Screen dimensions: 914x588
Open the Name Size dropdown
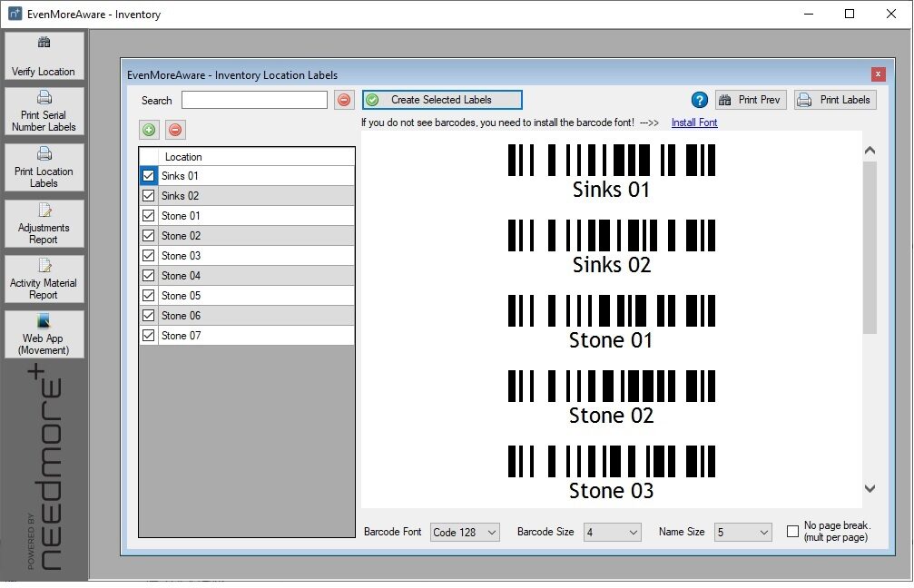point(742,532)
